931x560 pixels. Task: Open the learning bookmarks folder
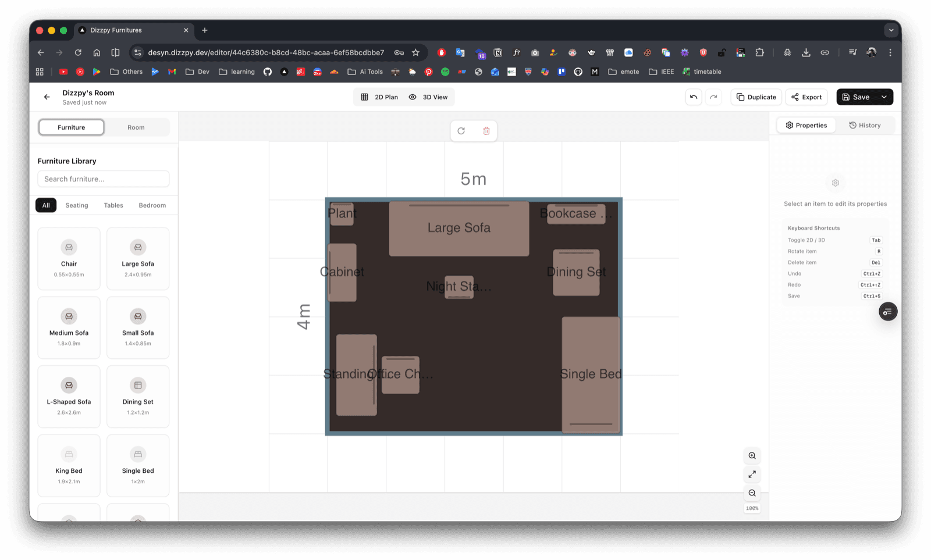point(237,72)
